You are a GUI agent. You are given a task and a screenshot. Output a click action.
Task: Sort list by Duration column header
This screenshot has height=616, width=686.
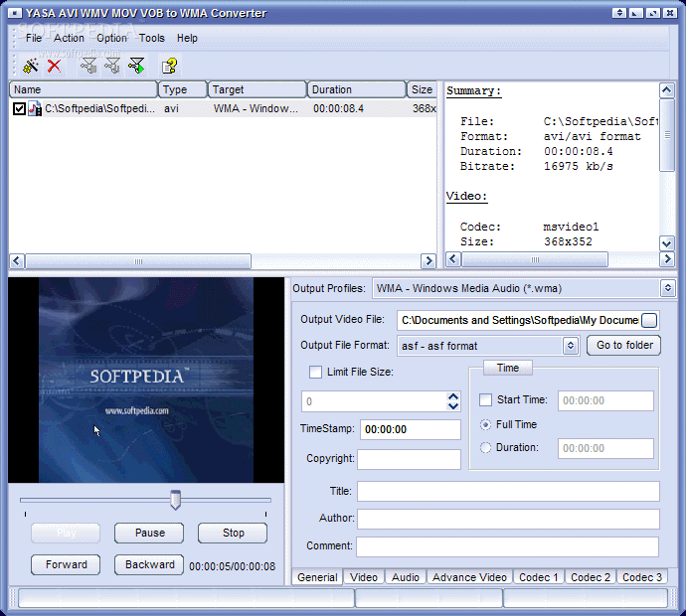(x=357, y=89)
